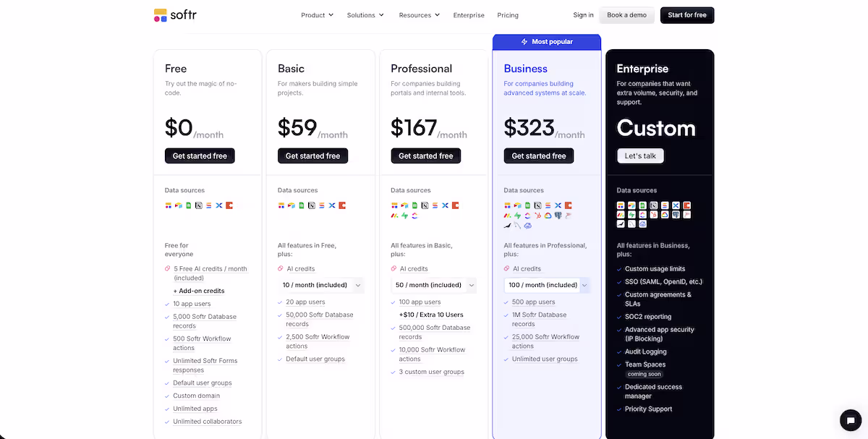868x439 pixels.
Task: Click the REST API cloud icon in Business plan
Action: click(527, 226)
